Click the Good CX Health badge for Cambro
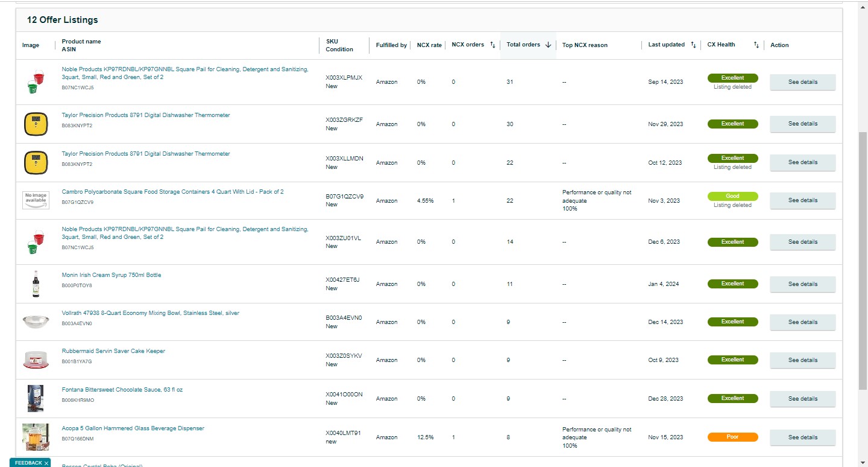This screenshot has width=868, height=467. click(x=732, y=196)
